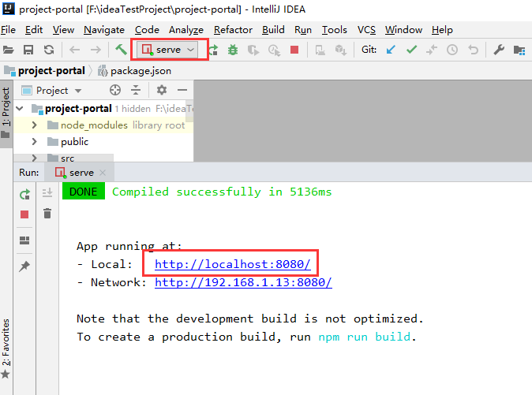
Task: Update project with the blue Git arrow
Action: 391,50
